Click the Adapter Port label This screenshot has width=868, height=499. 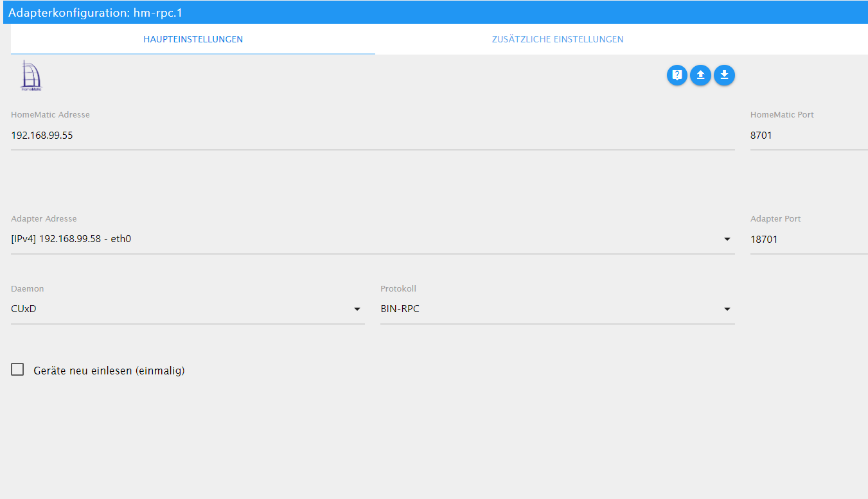775,219
